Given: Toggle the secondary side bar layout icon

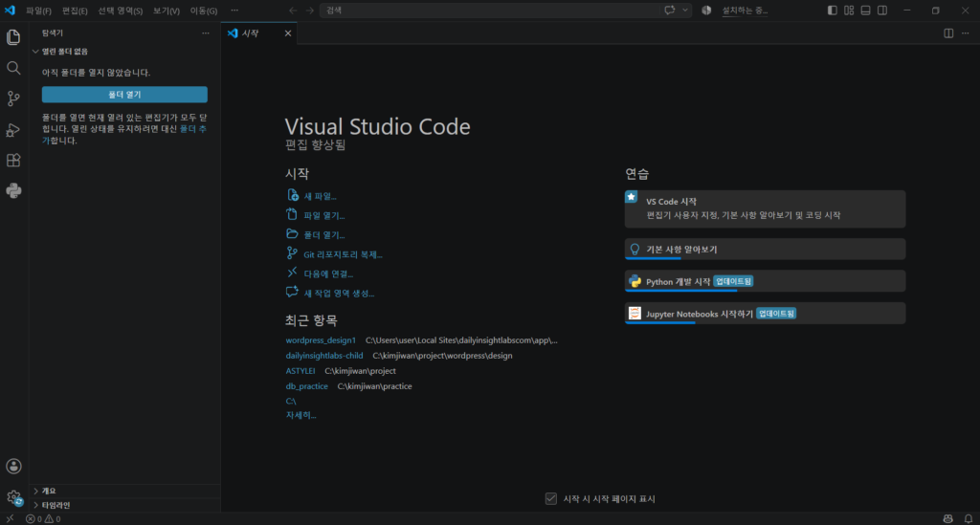Looking at the screenshot, I should tap(882, 11).
